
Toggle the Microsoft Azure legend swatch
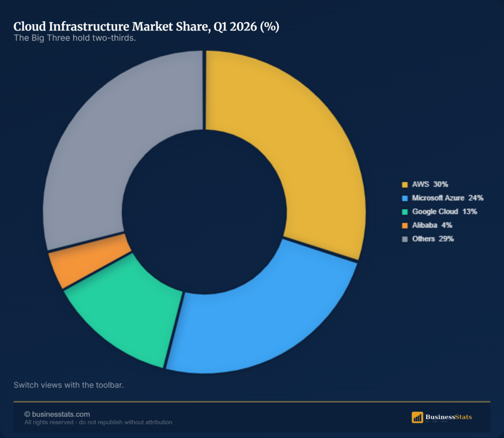(405, 198)
